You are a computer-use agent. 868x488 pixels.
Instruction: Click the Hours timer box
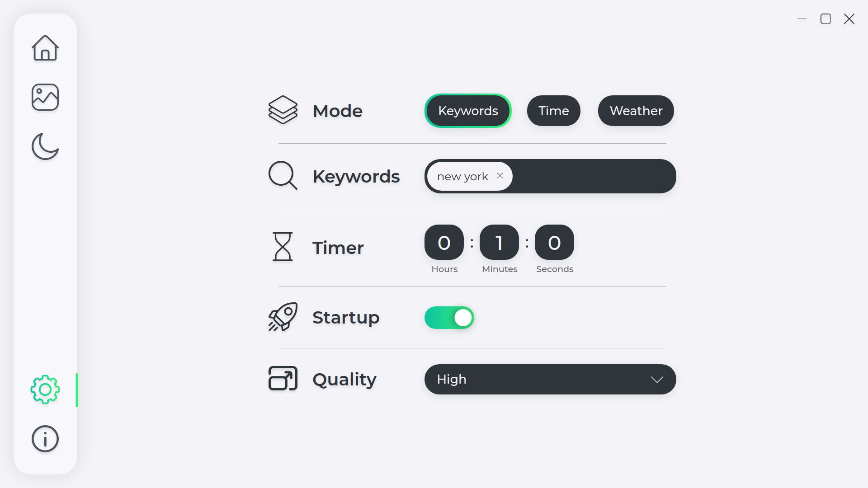point(444,243)
